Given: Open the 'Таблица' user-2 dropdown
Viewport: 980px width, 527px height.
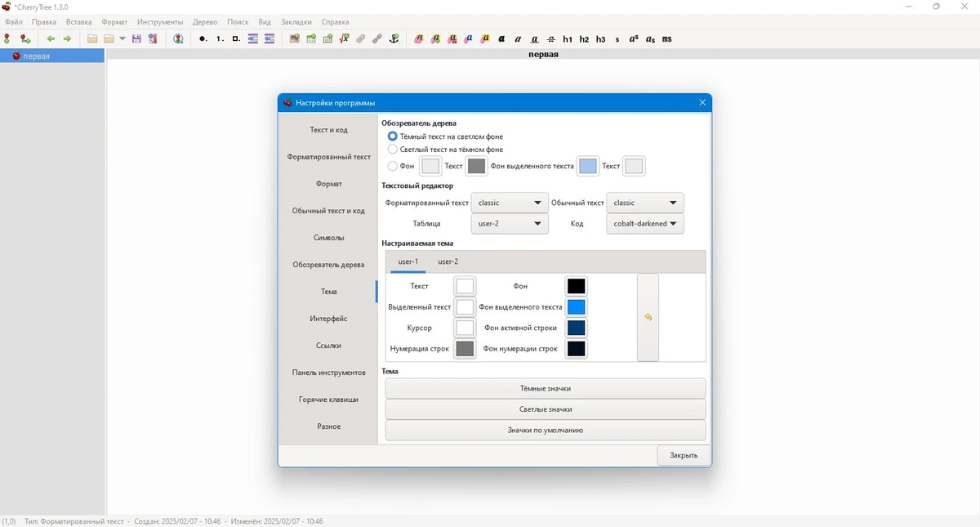Looking at the screenshot, I should pyautogui.click(x=510, y=223).
